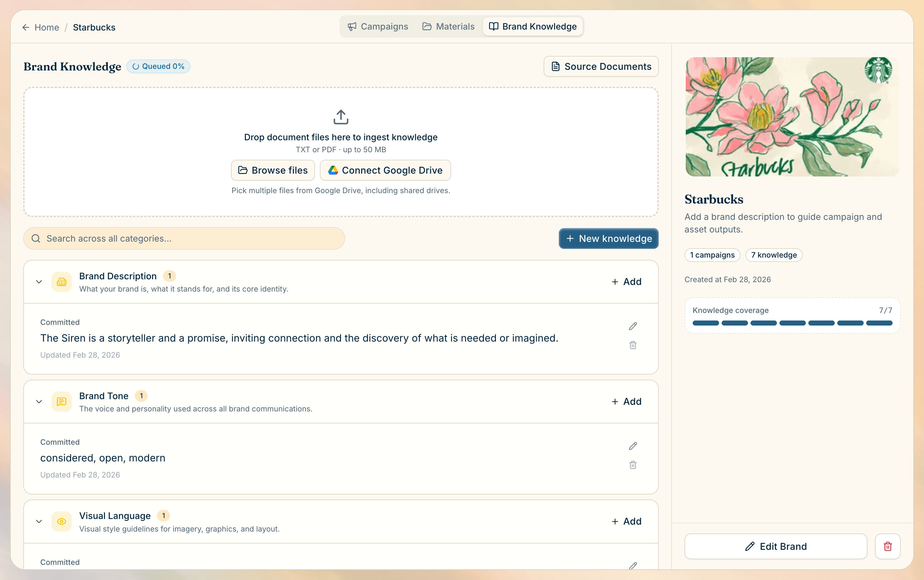924x580 pixels.
Task: Click the folder icon on Browse files
Action: (243, 170)
